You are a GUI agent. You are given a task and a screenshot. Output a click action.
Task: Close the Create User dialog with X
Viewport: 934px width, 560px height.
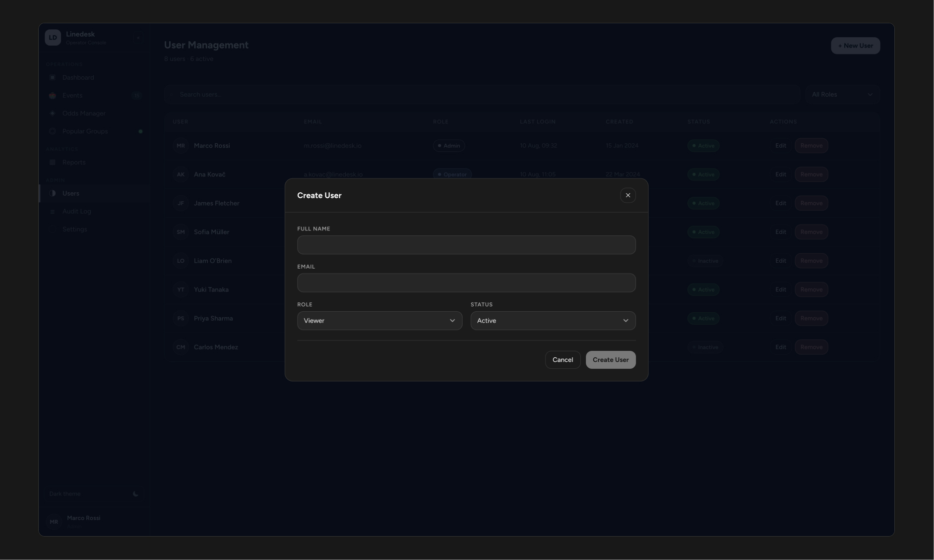[x=627, y=195]
